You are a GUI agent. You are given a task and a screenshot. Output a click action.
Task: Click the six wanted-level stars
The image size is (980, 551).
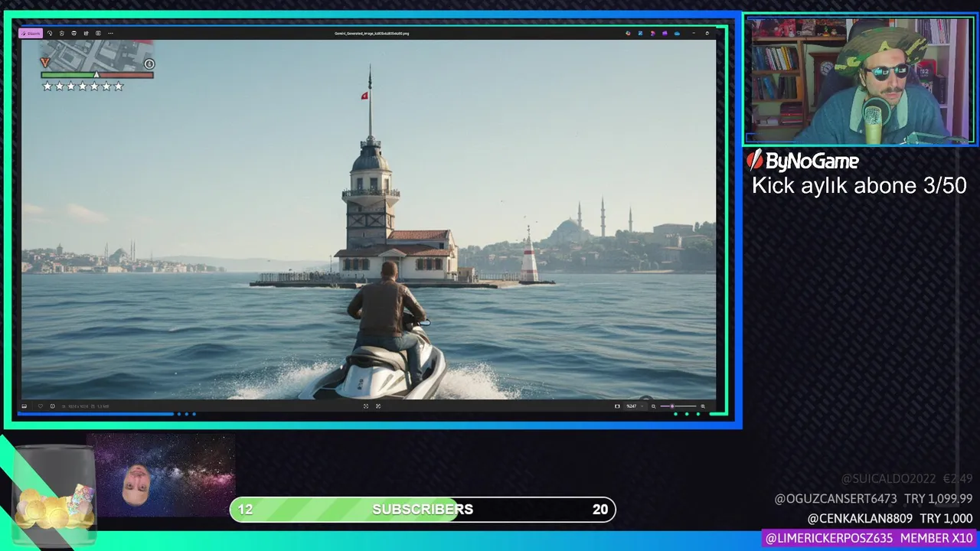pos(83,86)
